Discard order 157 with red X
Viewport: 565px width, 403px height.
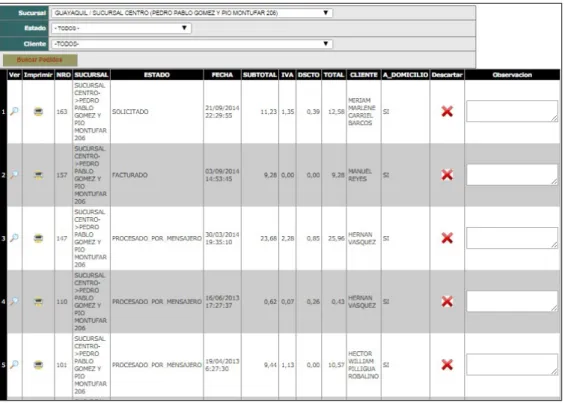447,175
